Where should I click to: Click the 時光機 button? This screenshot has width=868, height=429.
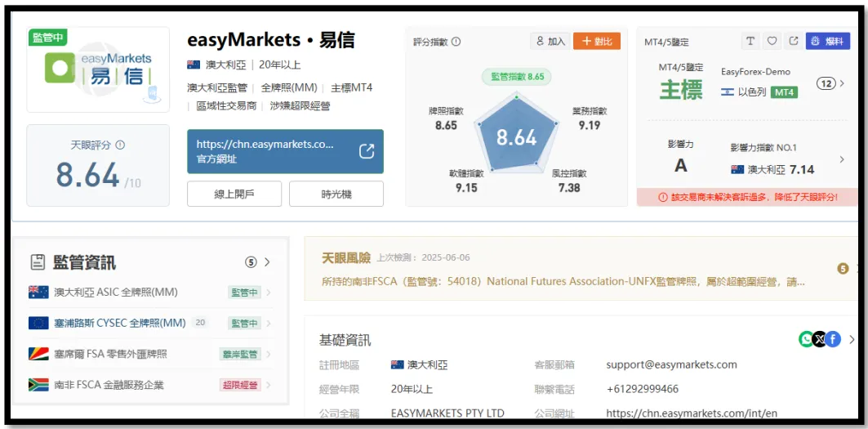(336, 194)
